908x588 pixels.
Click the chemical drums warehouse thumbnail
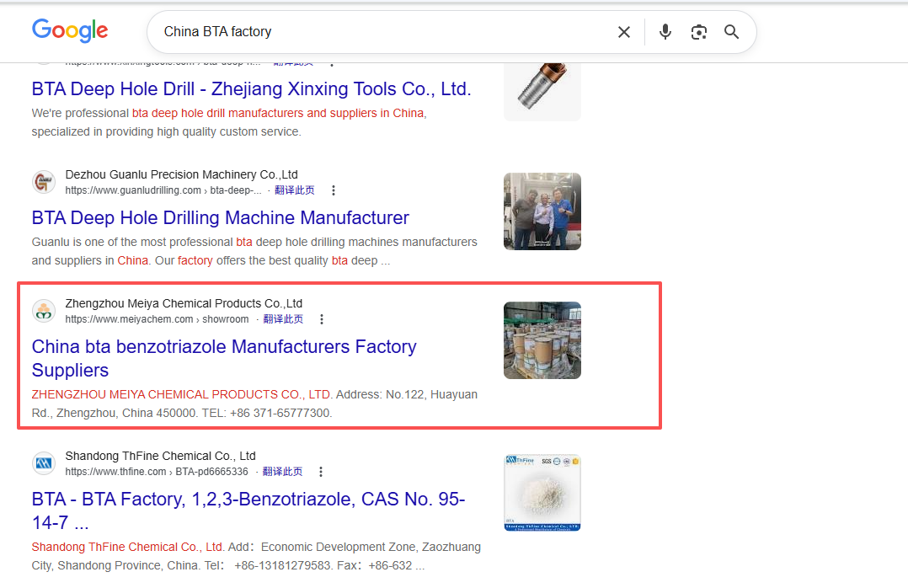click(x=542, y=340)
